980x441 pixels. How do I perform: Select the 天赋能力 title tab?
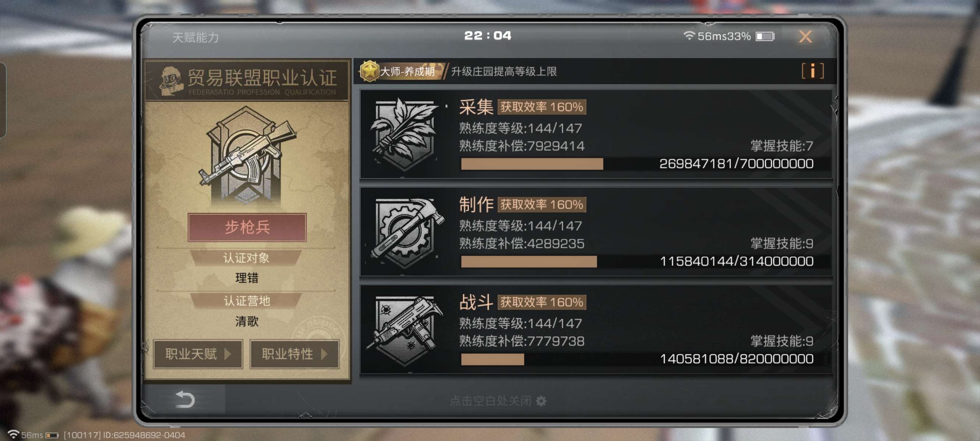click(x=195, y=37)
